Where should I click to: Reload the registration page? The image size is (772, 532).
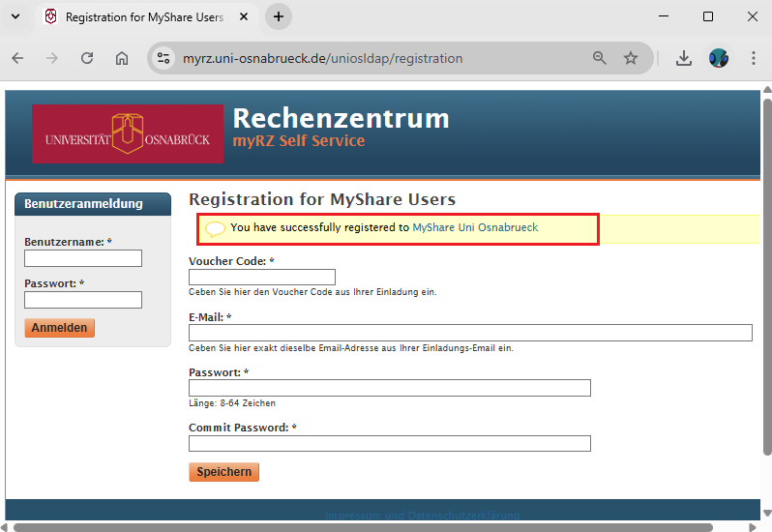pyautogui.click(x=87, y=58)
